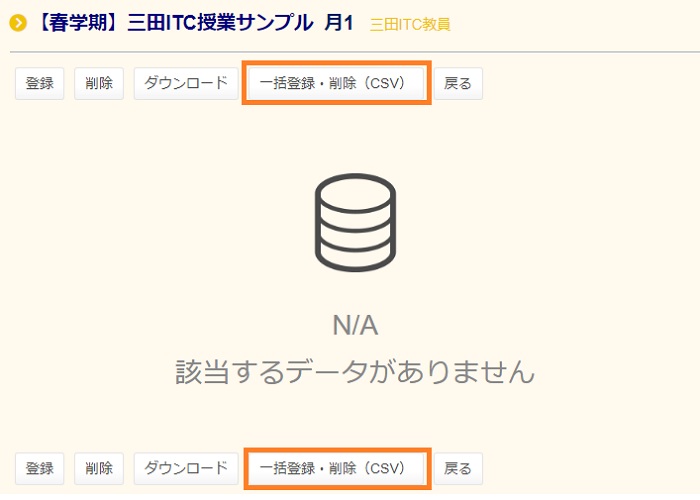Click the yellow chevron icon beside the course title
Viewport: 700px width, 500px height.
click(17, 23)
